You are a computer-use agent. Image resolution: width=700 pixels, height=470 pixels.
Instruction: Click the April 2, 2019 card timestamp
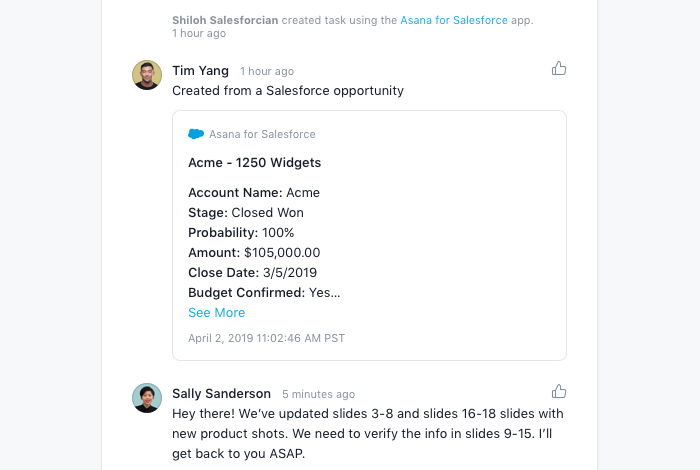[266, 338]
